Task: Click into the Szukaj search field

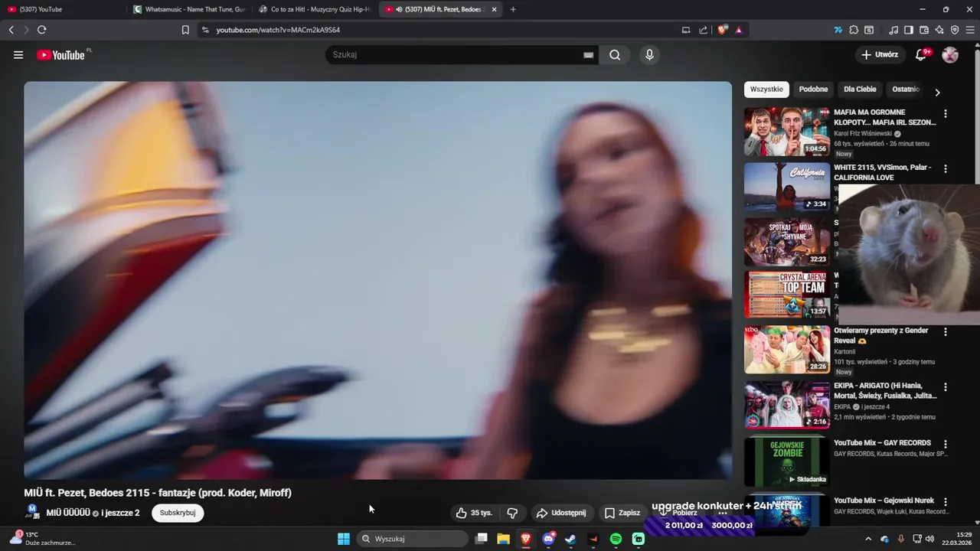Action: [x=456, y=55]
